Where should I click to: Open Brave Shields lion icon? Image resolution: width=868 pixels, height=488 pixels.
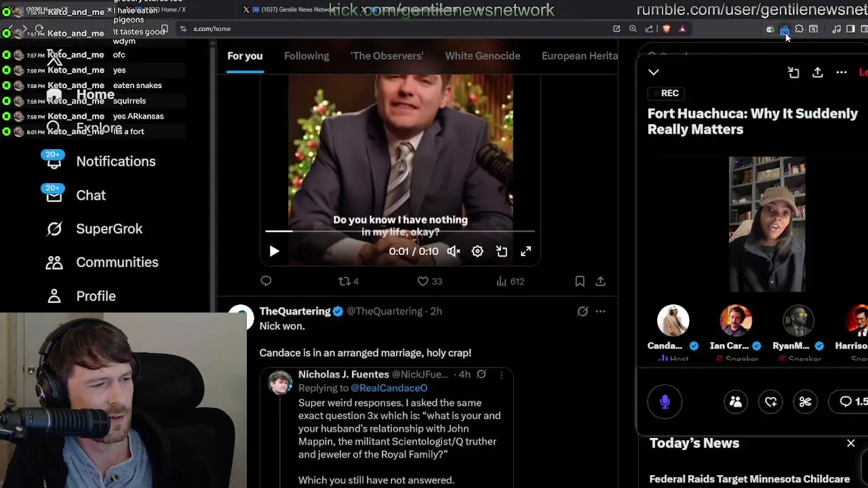tap(666, 29)
